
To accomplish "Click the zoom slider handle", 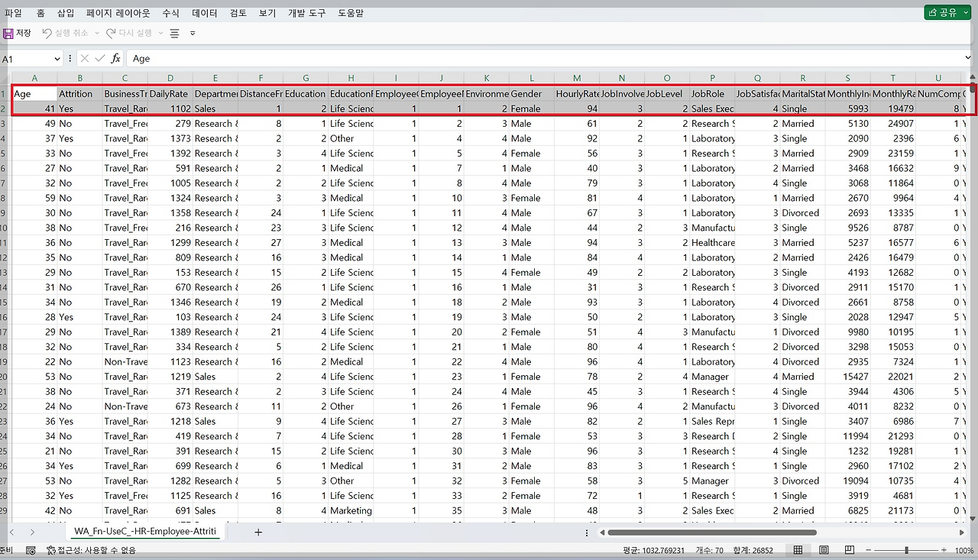I will 906,550.
